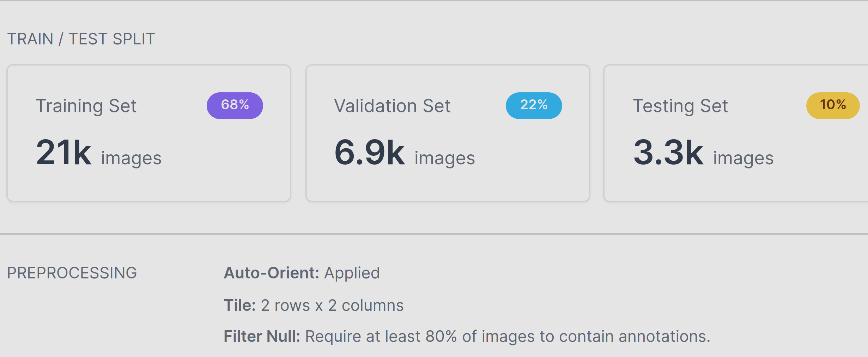The height and width of the screenshot is (357, 868).
Task: Click the word images beside 21k
Action: 131,158
